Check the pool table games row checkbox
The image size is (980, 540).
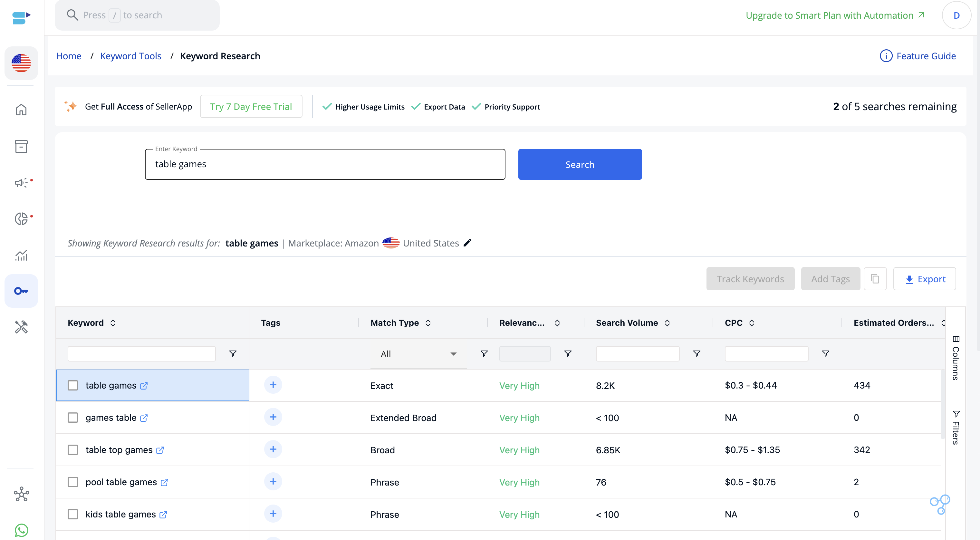click(73, 482)
